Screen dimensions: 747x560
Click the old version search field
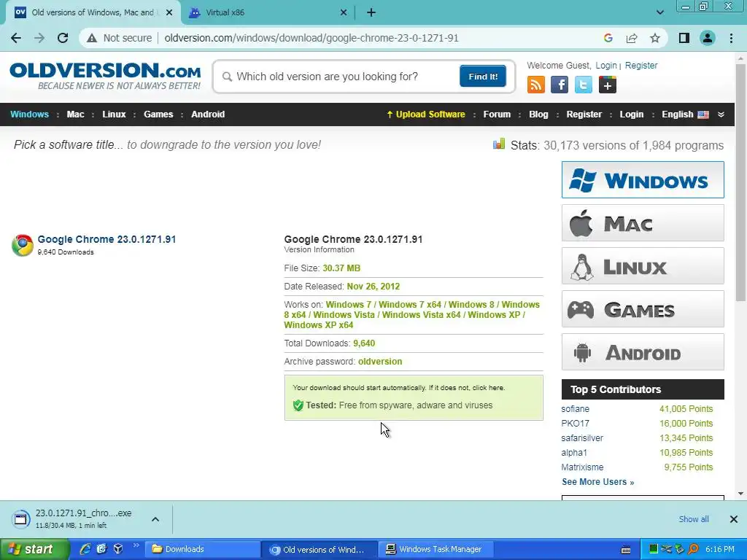tap(338, 77)
